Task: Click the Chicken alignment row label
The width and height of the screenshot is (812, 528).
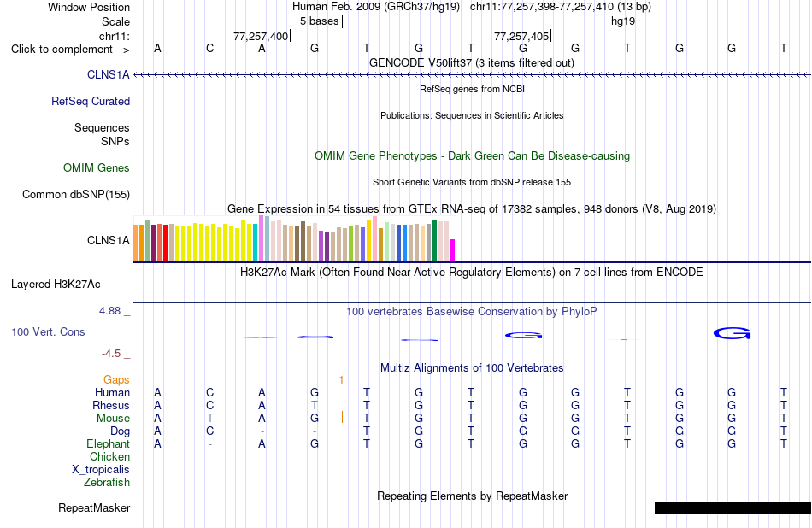Action: [109, 457]
